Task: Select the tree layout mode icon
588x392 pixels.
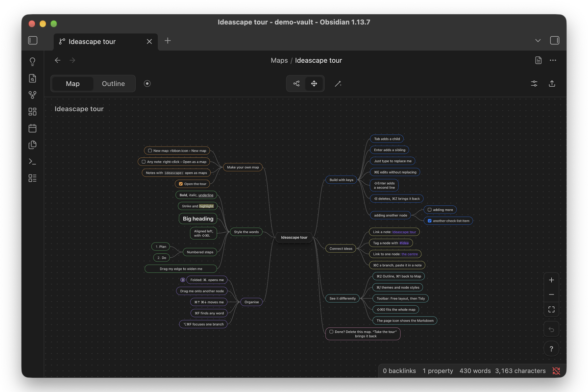Action: point(296,84)
